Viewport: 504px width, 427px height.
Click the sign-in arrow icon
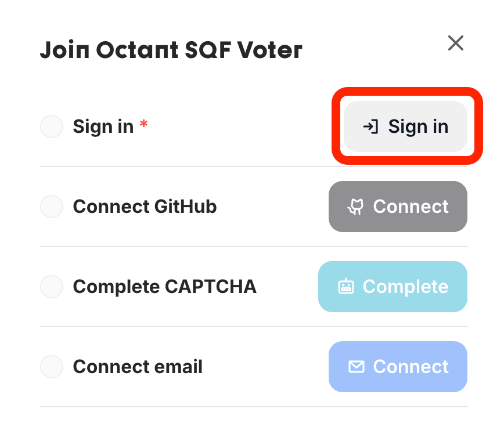370,126
